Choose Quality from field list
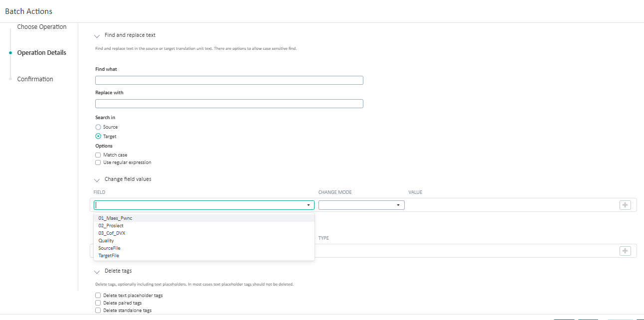Image resolution: width=644 pixels, height=320 pixels. tap(204, 240)
